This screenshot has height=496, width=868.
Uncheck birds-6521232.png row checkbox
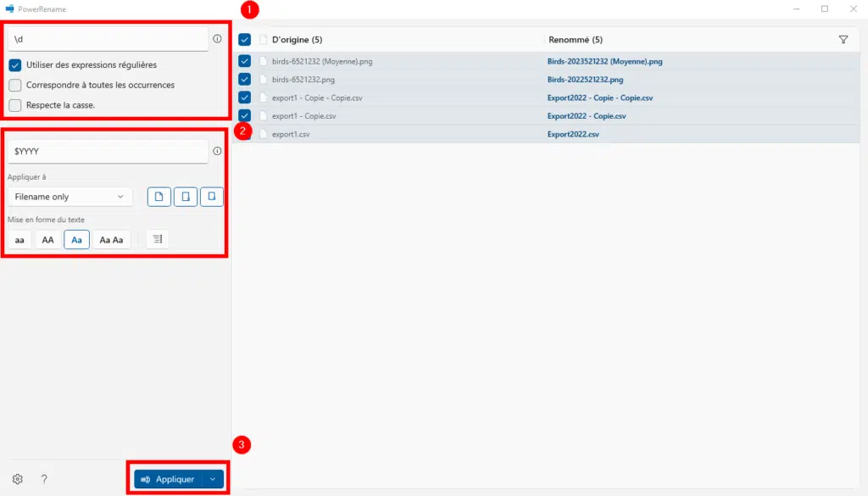point(244,79)
